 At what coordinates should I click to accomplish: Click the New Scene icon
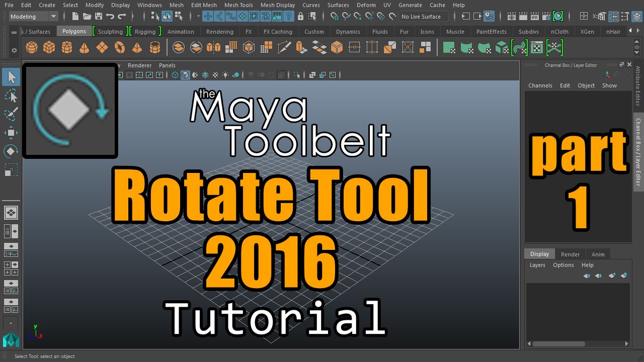76,17
